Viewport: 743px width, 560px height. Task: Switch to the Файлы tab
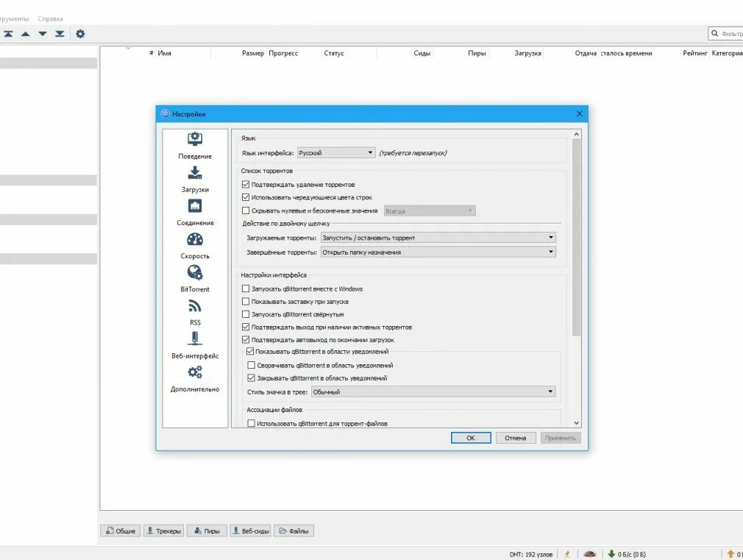click(294, 531)
